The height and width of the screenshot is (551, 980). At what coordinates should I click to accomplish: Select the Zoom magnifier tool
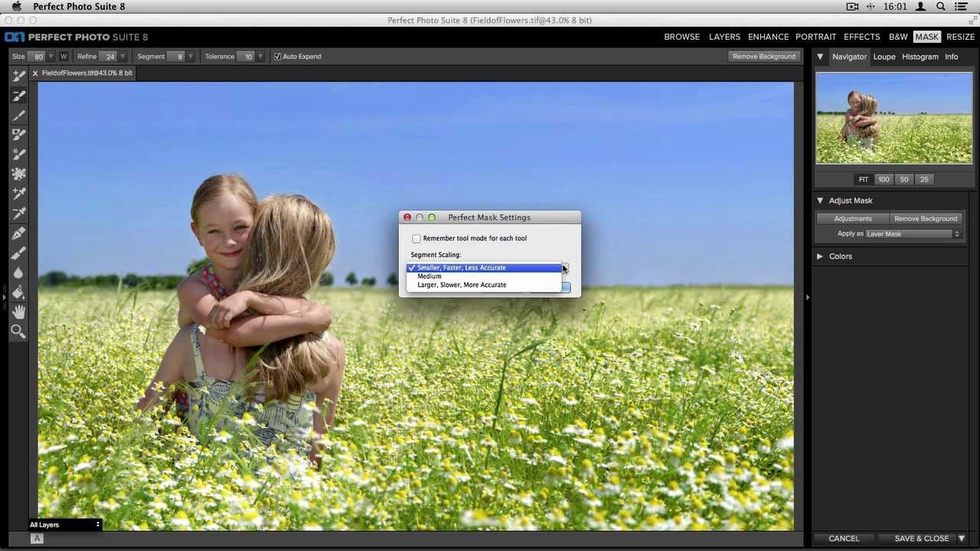(19, 331)
